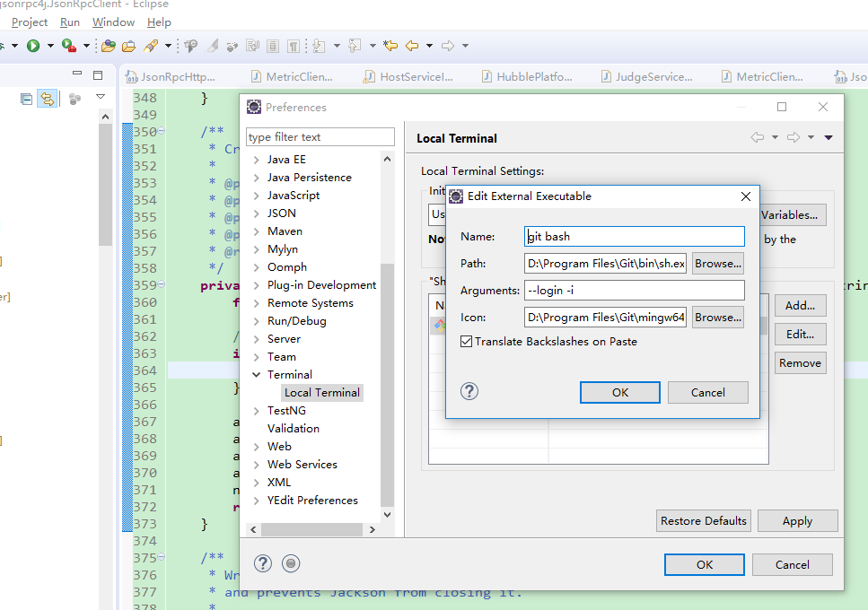Screen dimensions: 868x610
Task: Collapse the Terminal tree node
Action: [257, 375]
